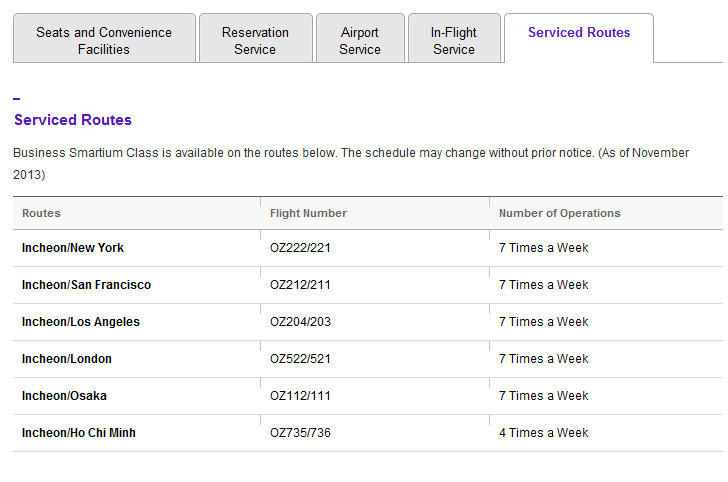Click the Number of Operations column header
Image resolution: width=728 pixels, height=482 pixels.
[x=559, y=213]
